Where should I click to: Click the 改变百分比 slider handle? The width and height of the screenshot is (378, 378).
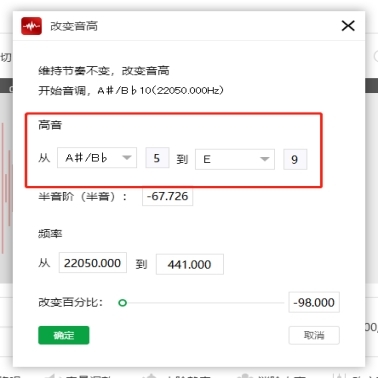(x=123, y=303)
